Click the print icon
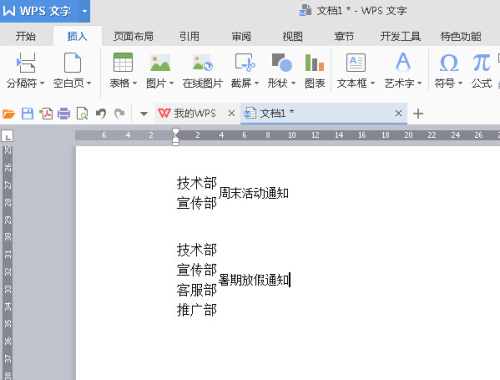The width and height of the screenshot is (500, 380). coord(64,114)
